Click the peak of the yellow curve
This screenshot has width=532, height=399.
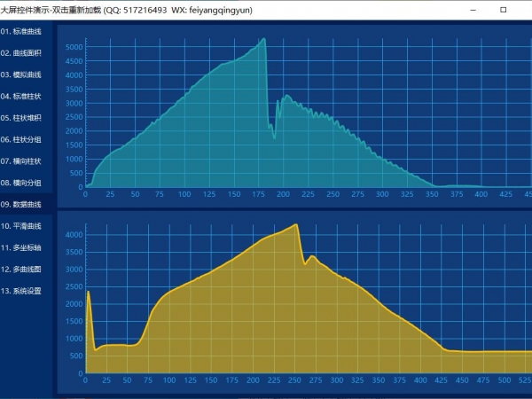coord(296,225)
